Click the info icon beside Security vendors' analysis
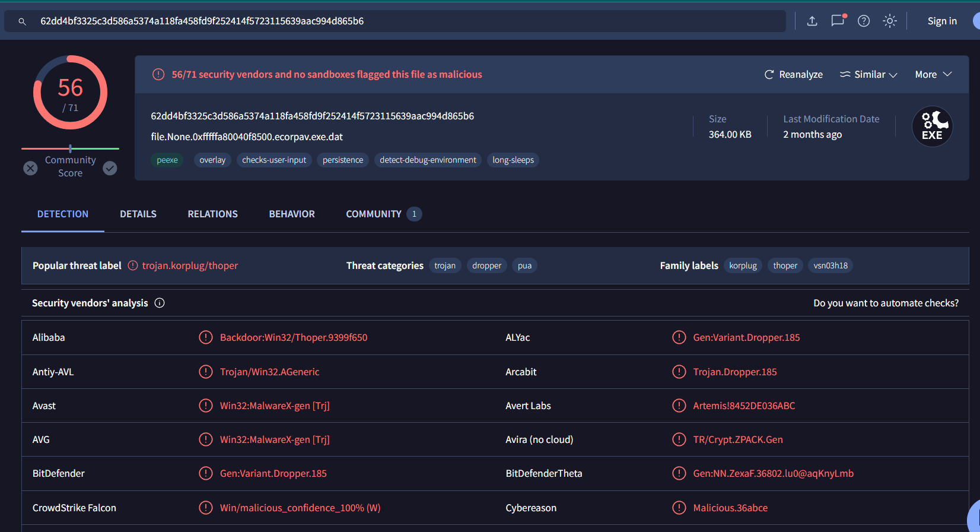The width and height of the screenshot is (980, 532). tap(160, 303)
